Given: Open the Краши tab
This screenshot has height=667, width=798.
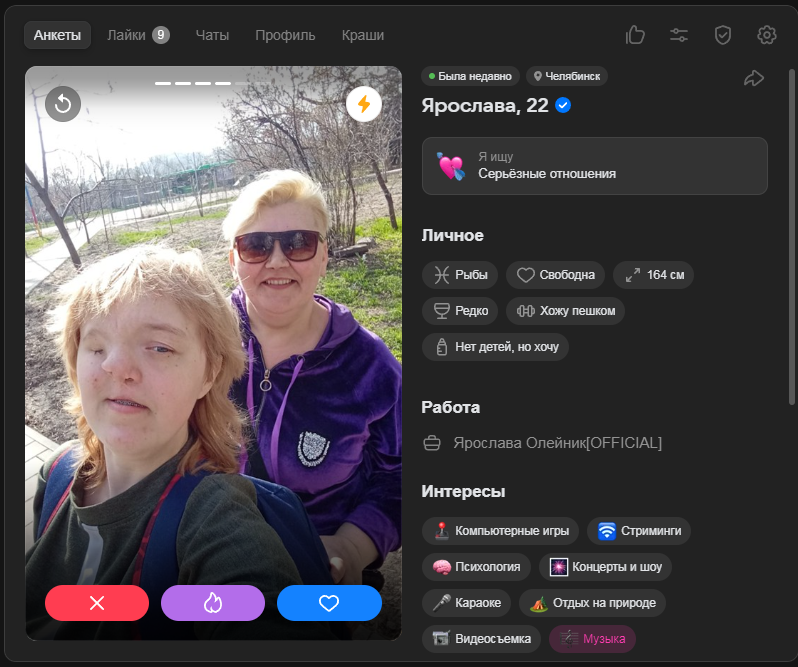Looking at the screenshot, I should tap(363, 35).
